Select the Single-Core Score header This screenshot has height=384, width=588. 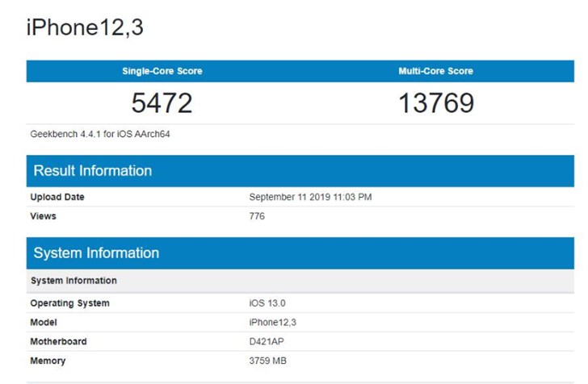(162, 71)
